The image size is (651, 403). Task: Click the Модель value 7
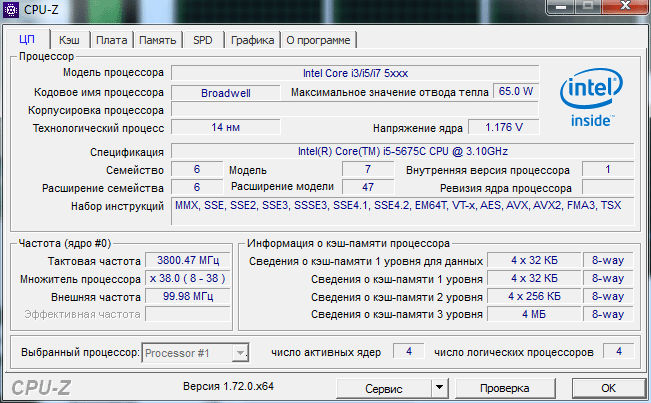(368, 169)
